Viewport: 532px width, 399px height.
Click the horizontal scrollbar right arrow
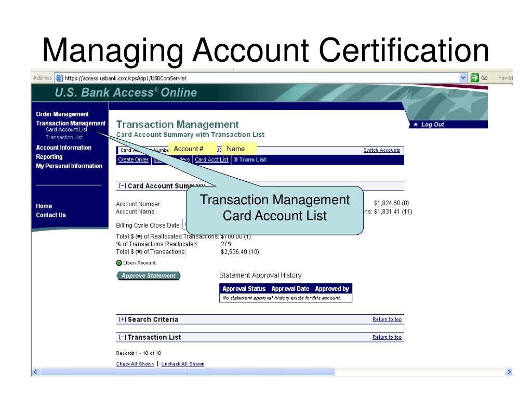pyautogui.click(x=509, y=372)
